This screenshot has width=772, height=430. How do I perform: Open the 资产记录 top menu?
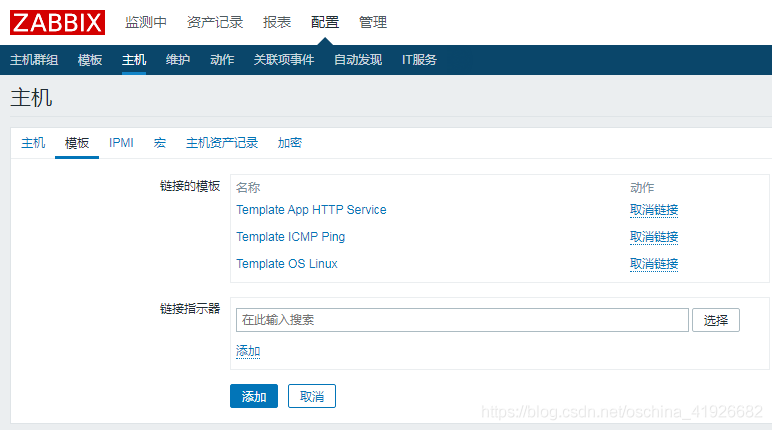215,22
